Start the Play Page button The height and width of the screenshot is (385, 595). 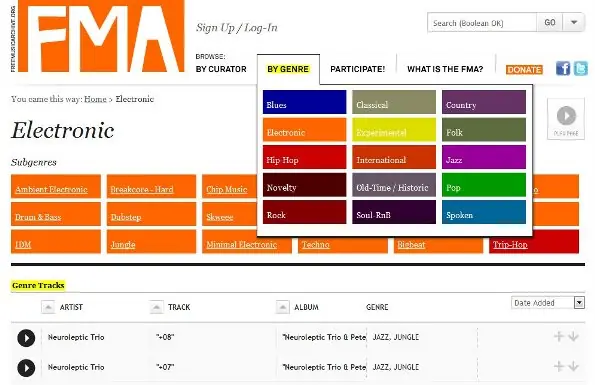click(566, 119)
